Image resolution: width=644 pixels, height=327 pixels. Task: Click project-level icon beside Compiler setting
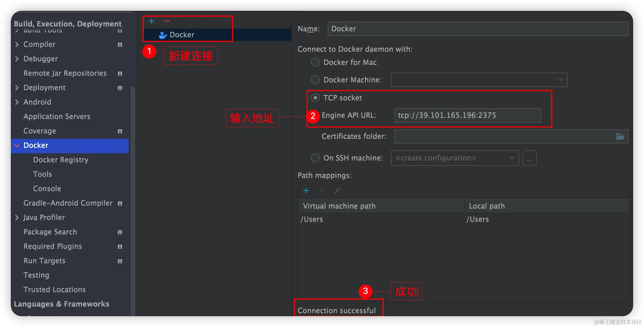coord(120,44)
